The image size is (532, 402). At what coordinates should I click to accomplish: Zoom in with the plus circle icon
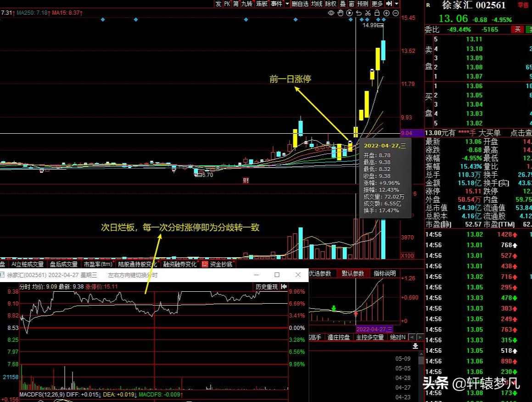pos(386,13)
